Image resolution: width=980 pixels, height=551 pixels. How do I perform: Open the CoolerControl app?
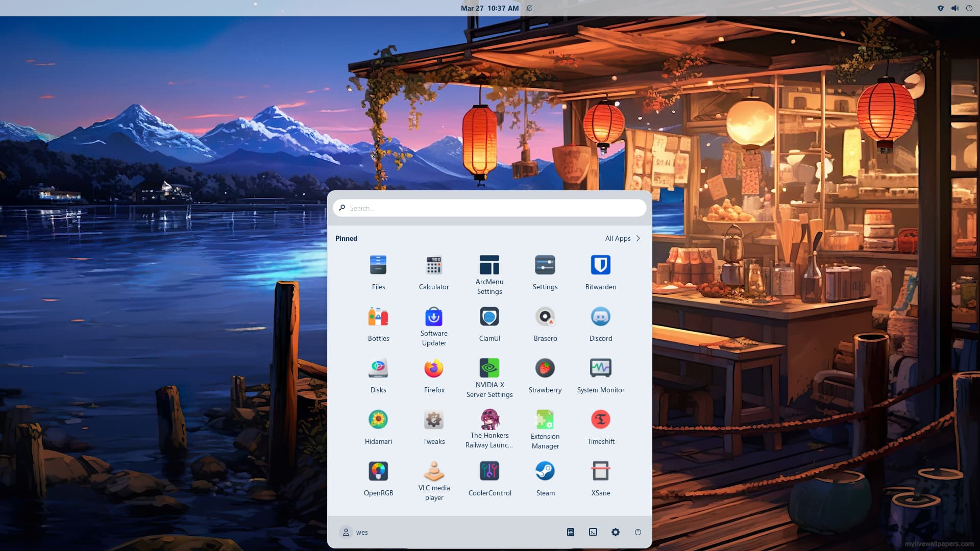click(489, 479)
